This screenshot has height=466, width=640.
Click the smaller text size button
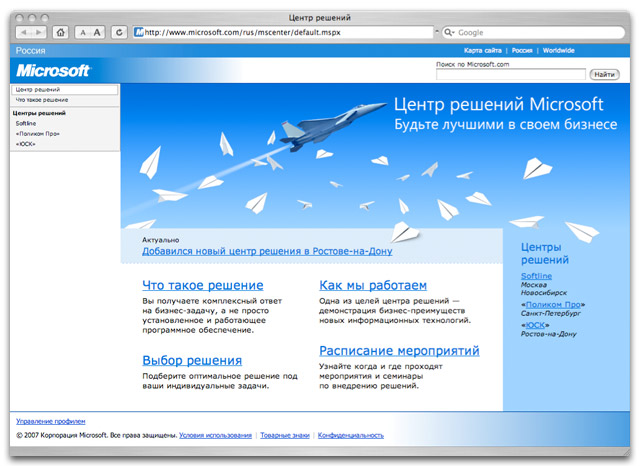pos(83,32)
